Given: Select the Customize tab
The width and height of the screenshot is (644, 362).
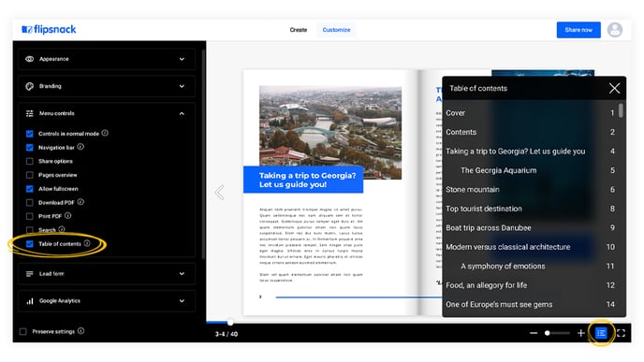Looking at the screenshot, I should [x=336, y=30].
